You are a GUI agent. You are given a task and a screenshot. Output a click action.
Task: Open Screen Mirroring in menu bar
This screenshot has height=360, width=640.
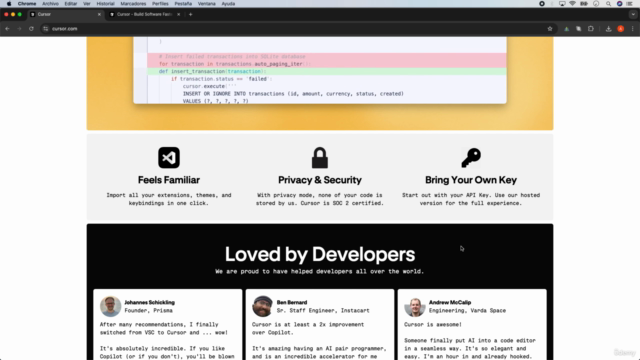tap(562, 4)
